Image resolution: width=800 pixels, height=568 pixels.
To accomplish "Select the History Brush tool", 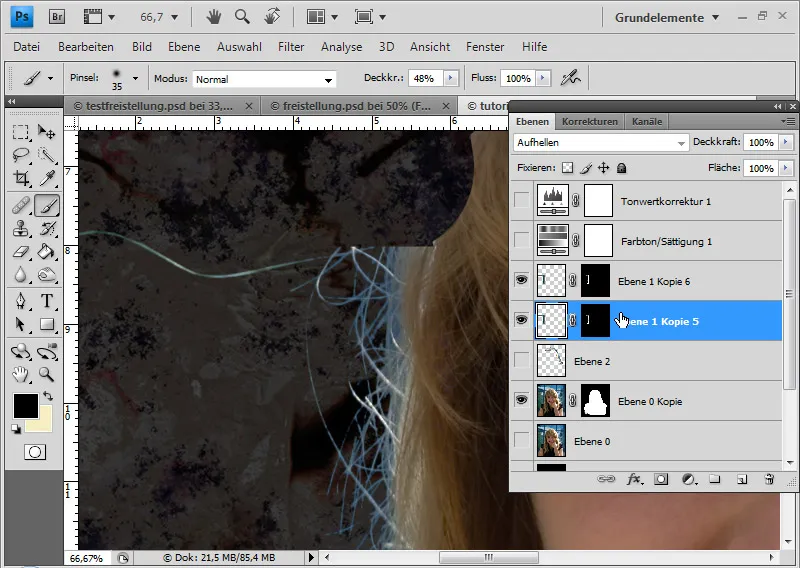I will coord(47,229).
